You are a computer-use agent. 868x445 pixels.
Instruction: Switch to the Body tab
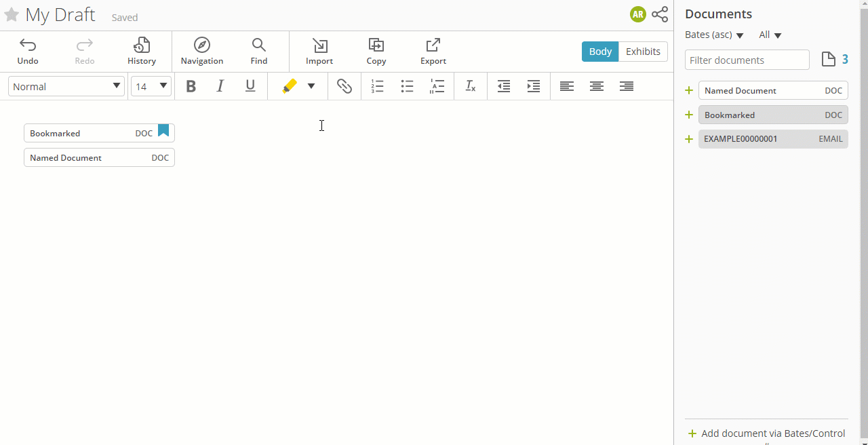(600, 52)
